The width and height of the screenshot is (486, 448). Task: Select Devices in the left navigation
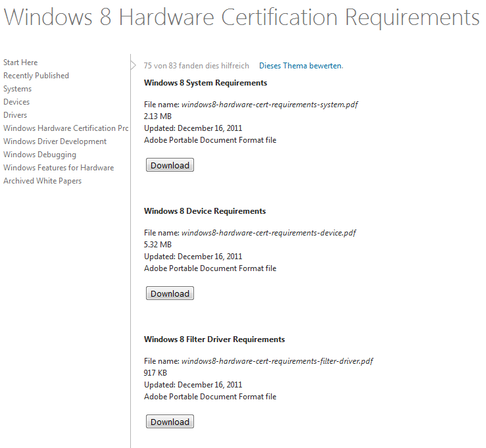point(16,102)
